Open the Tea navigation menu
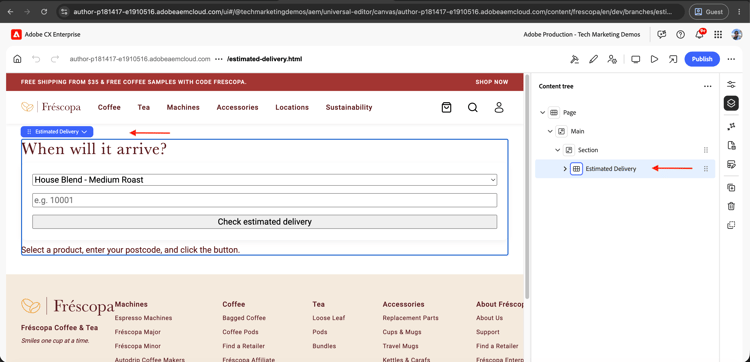 (143, 108)
